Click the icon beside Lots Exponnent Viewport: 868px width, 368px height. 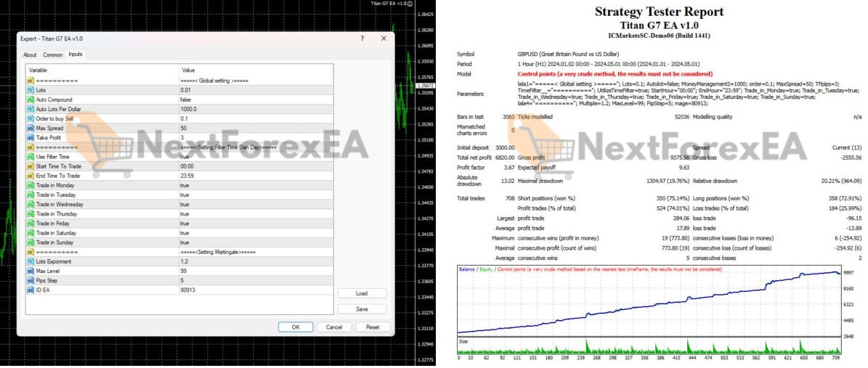(x=31, y=261)
